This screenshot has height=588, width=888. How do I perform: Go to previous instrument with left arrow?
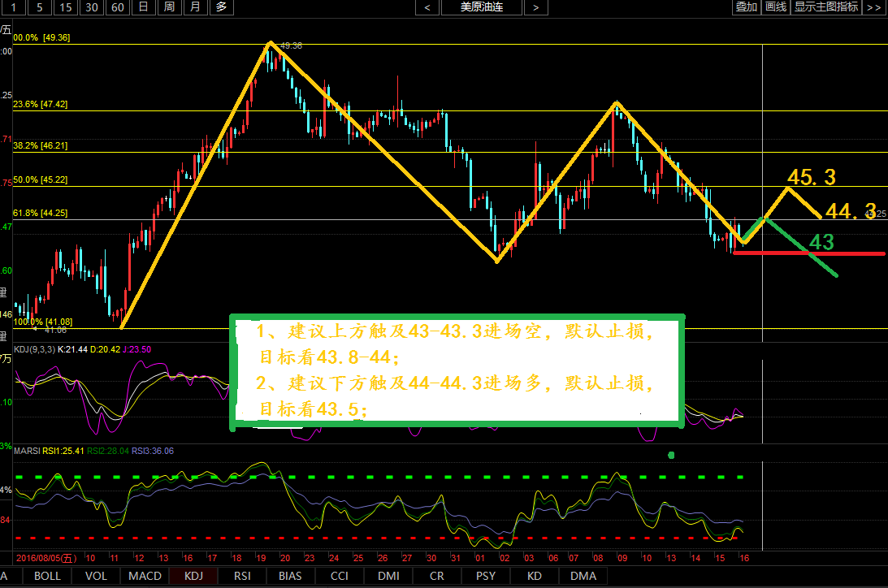click(427, 7)
